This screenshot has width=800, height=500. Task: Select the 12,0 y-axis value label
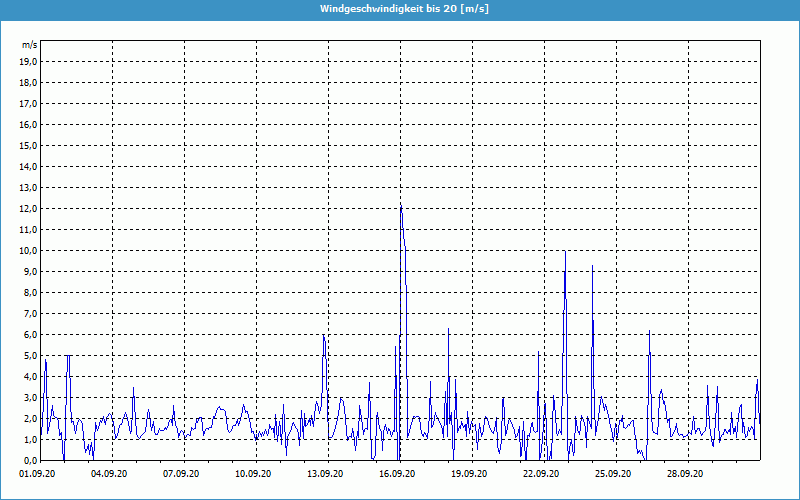29,208
